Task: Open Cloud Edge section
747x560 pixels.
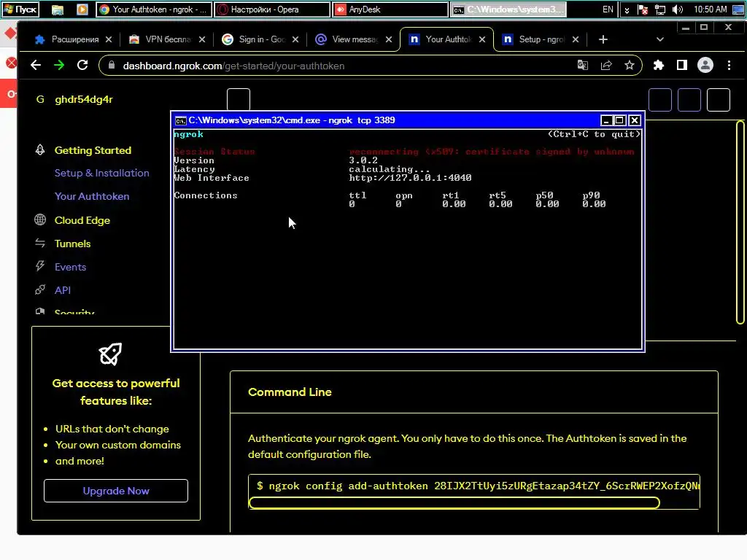Action: click(82, 220)
